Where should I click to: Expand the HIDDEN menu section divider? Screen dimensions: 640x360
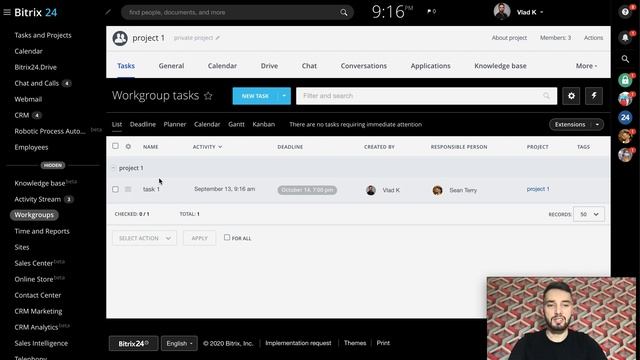(x=53, y=165)
